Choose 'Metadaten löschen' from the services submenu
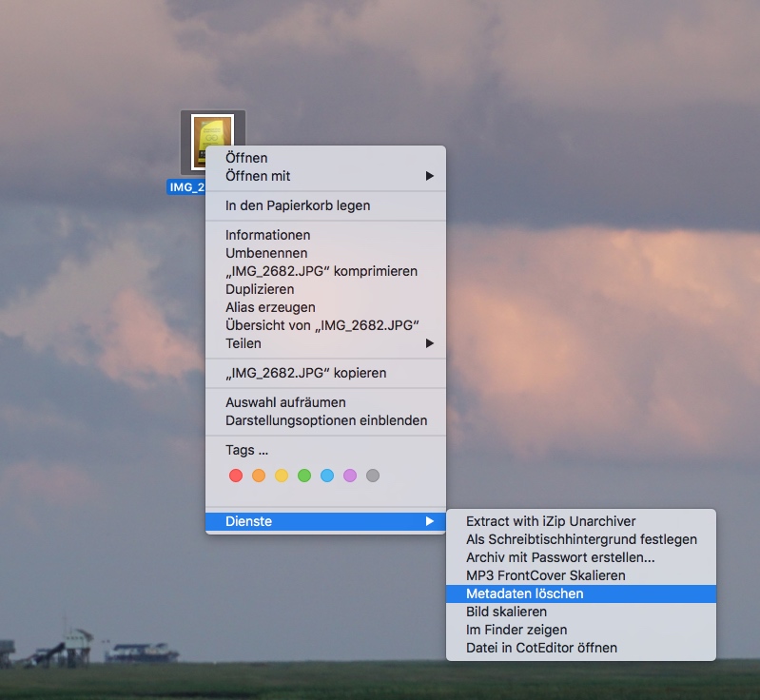Screen dimensions: 760x700 pyautogui.click(x=580, y=593)
